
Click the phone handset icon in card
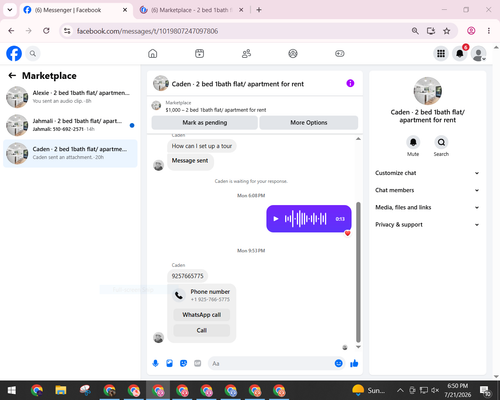179,295
